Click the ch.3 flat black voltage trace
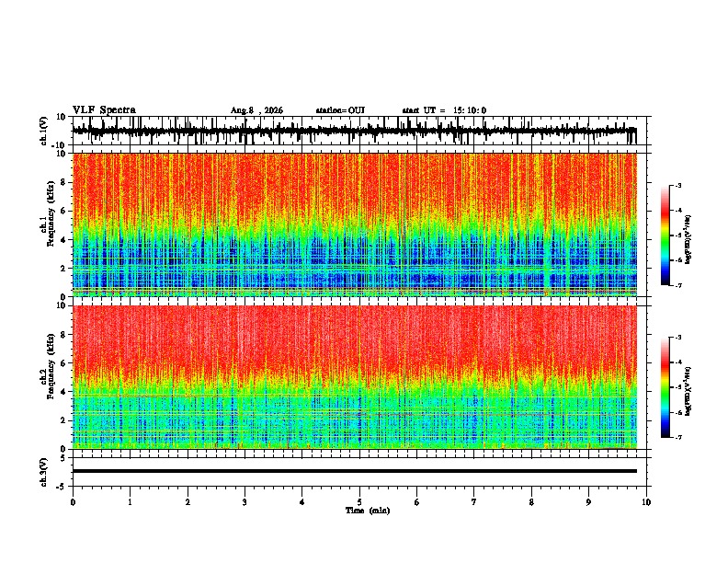 click(x=355, y=471)
